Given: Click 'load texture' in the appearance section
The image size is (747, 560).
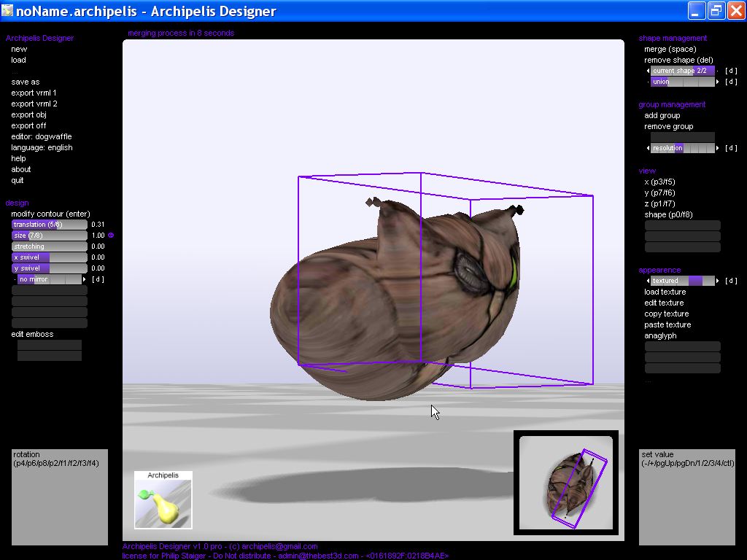Looking at the screenshot, I should click(x=665, y=292).
